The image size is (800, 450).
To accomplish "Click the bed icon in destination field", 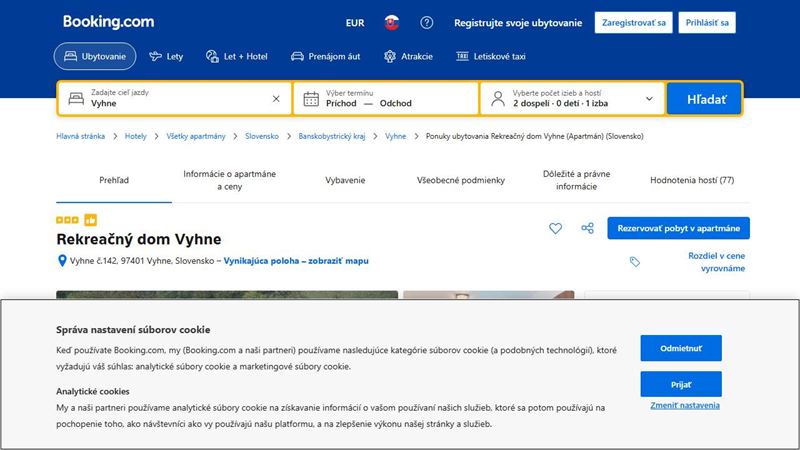I will (76, 98).
